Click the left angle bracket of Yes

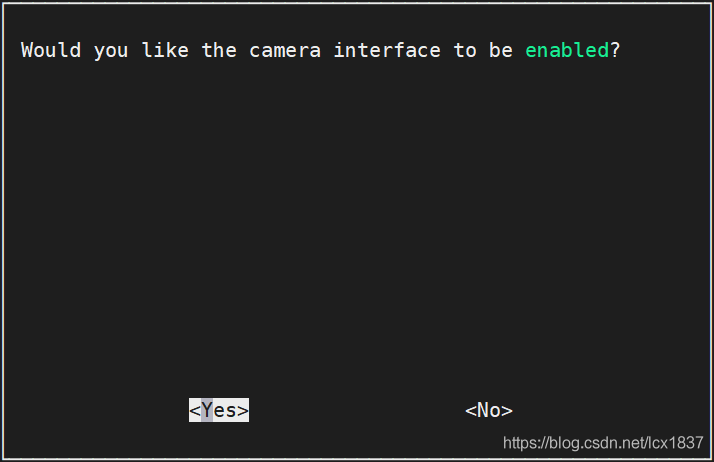(194, 410)
